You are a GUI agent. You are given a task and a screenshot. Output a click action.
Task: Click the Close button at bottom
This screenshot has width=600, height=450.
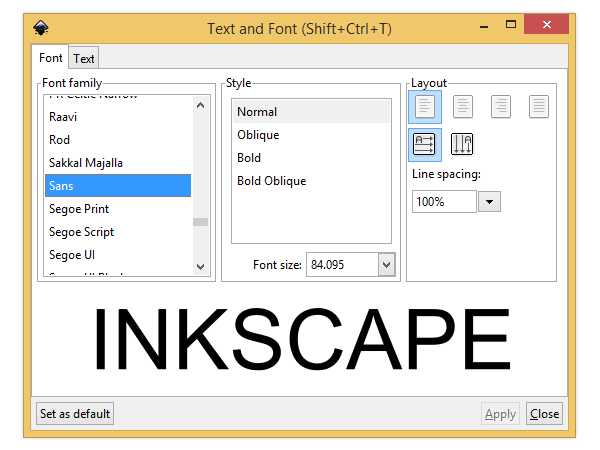tap(544, 414)
